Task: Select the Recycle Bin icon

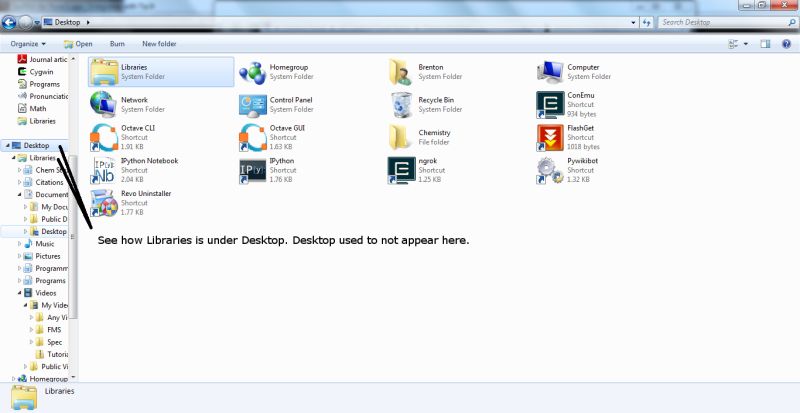Action: (402, 105)
